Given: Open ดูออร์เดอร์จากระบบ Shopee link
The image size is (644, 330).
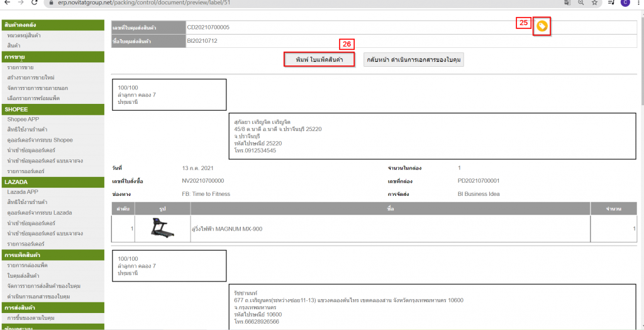Looking at the screenshot, I should (40, 139).
